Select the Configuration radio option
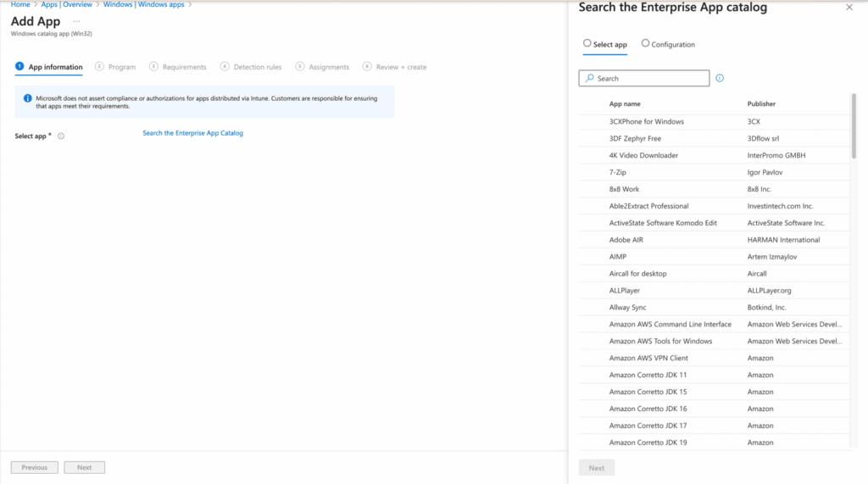868x484 pixels. pos(646,44)
